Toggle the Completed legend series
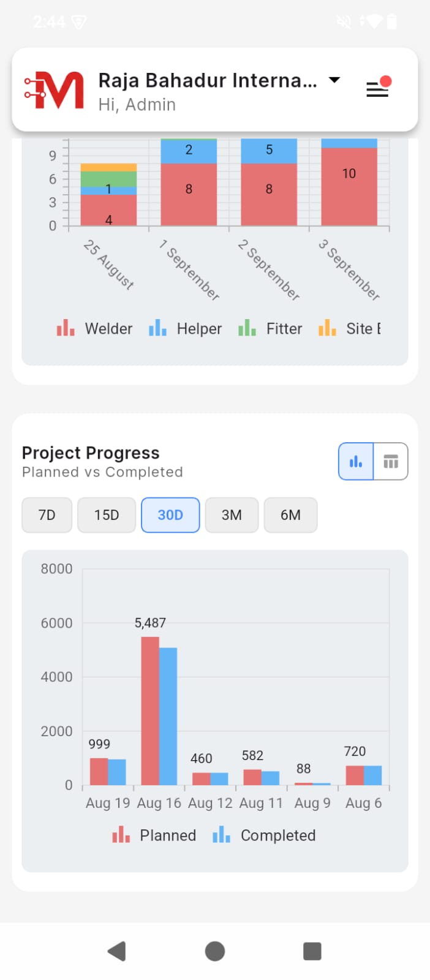Screen dimensions: 430x980 tap(265, 835)
